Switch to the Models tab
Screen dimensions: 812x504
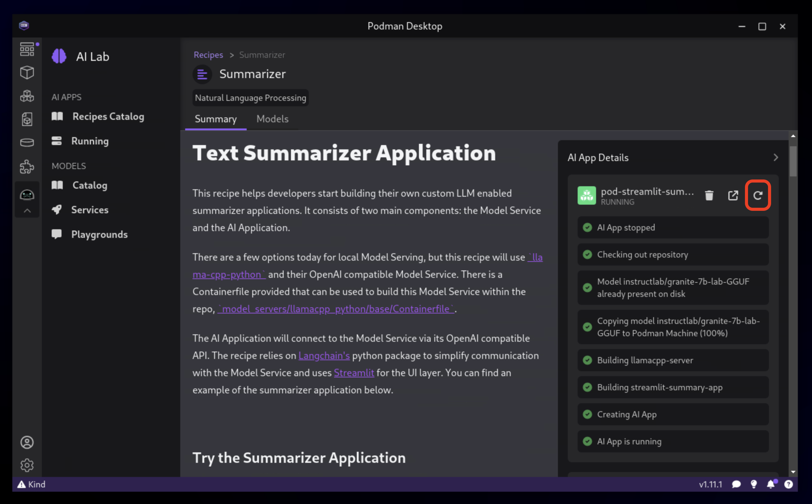(272, 119)
